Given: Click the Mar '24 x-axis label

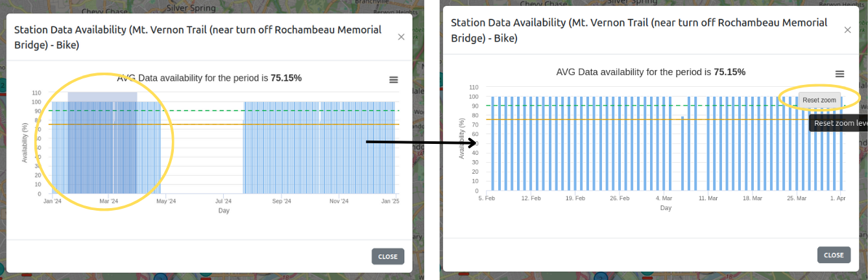Looking at the screenshot, I should tap(108, 202).
